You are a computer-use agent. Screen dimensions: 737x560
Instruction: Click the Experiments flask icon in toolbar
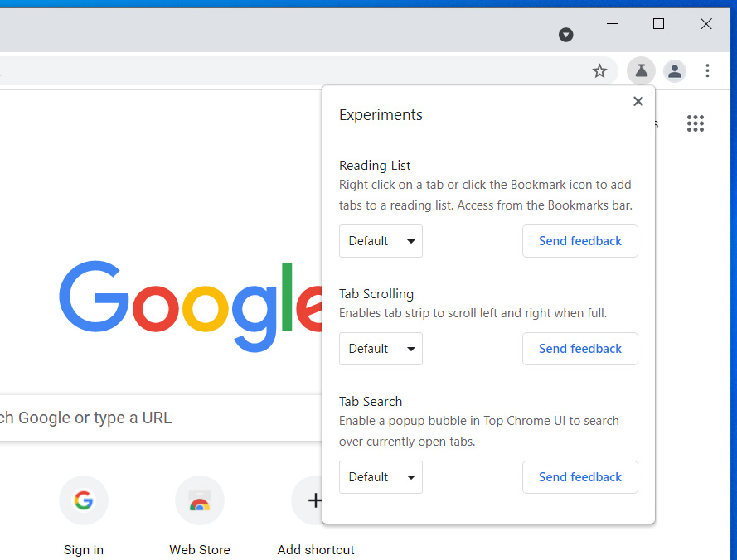pyautogui.click(x=641, y=71)
